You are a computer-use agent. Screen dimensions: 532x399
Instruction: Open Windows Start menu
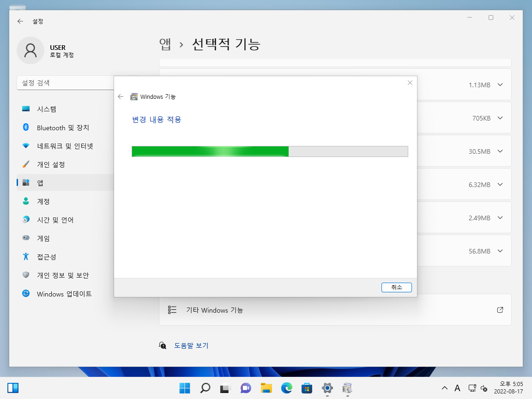point(185,388)
